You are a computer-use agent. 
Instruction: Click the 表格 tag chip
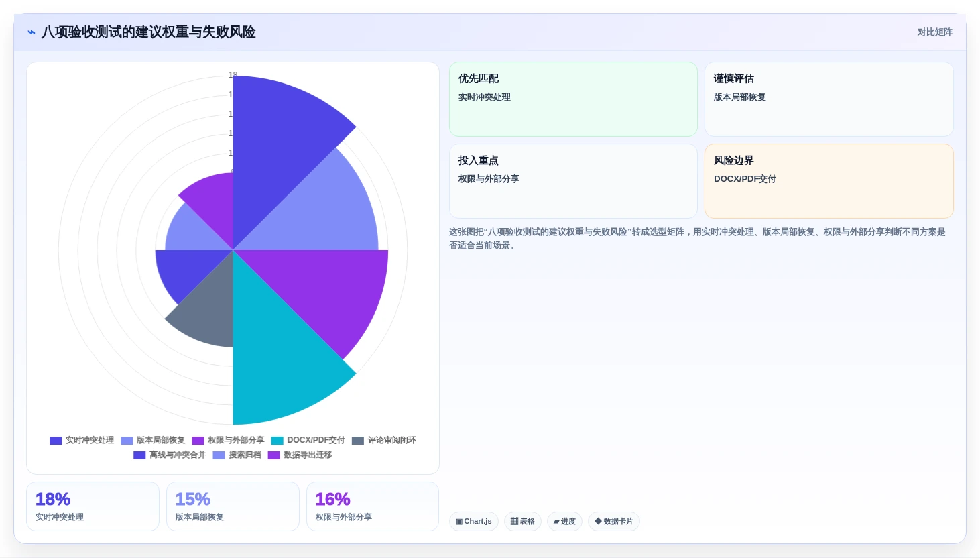[x=523, y=522]
